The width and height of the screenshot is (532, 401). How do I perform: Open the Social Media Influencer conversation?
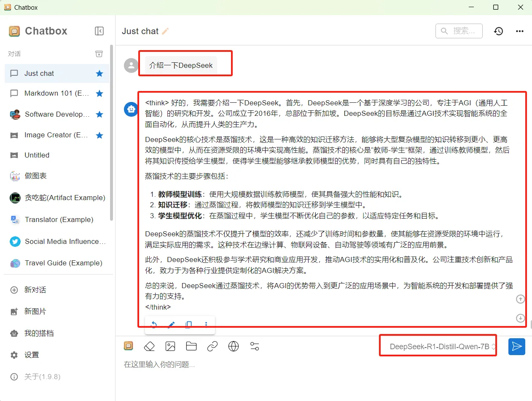click(57, 241)
